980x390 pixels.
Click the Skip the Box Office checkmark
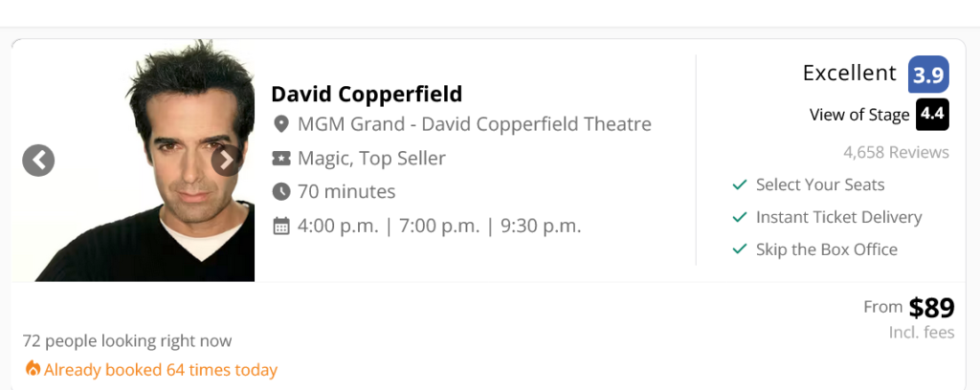pyautogui.click(x=739, y=249)
